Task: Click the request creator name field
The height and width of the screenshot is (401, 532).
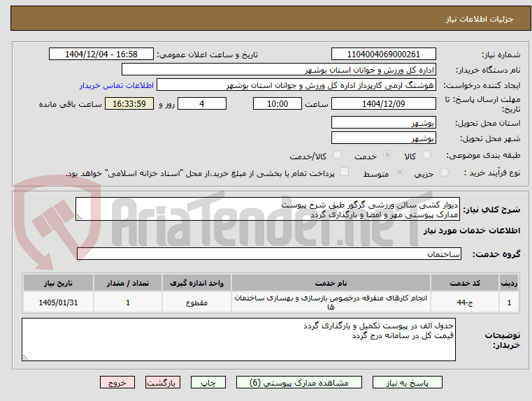Action: (x=296, y=85)
